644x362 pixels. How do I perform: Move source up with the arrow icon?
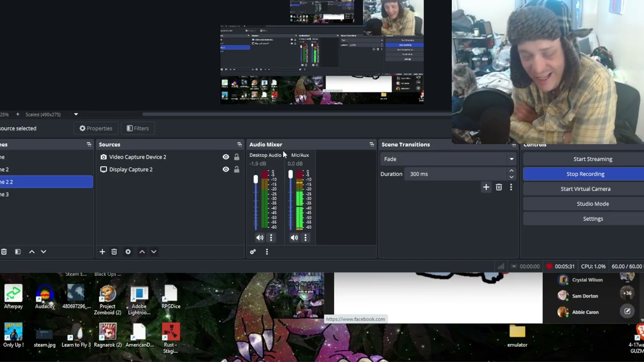pyautogui.click(x=142, y=251)
